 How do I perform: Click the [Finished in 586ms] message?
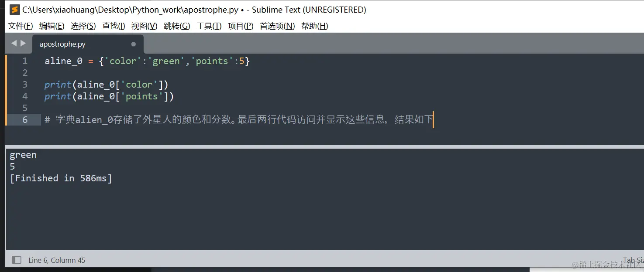click(61, 178)
